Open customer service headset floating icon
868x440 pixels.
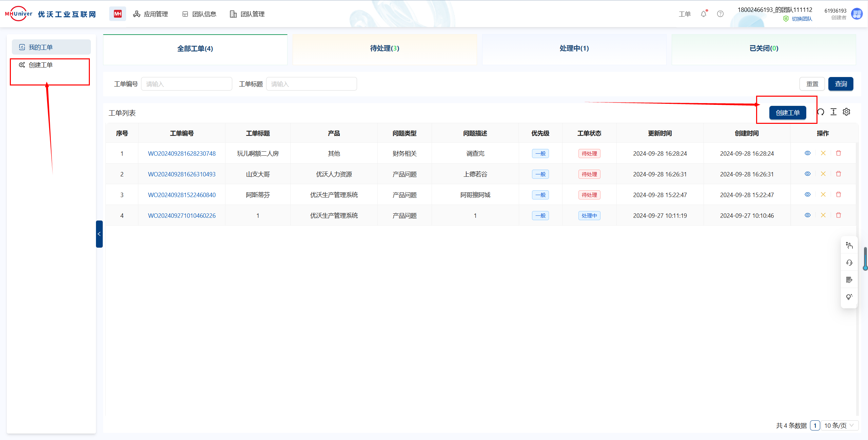pos(849,263)
